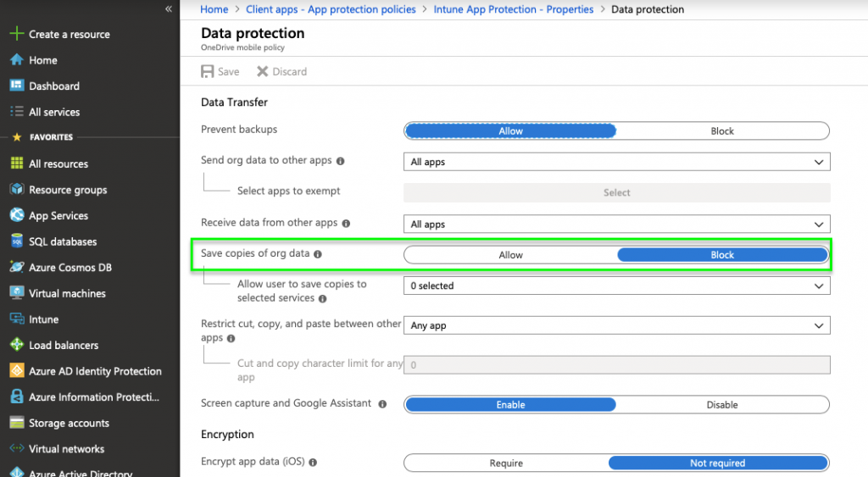Image resolution: width=868 pixels, height=477 pixels.
Task: Set Encrypt app data to Require
Action: tap(506, 463)
